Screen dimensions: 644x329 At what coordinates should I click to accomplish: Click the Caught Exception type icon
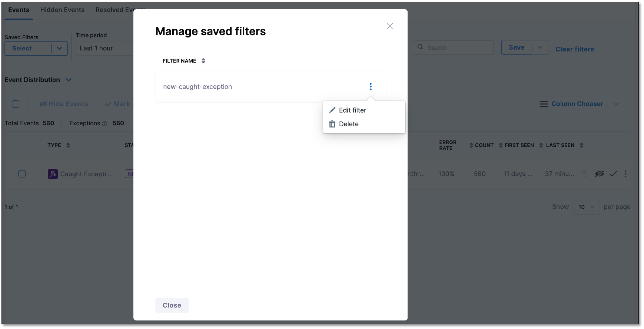(x=53, y=174)
